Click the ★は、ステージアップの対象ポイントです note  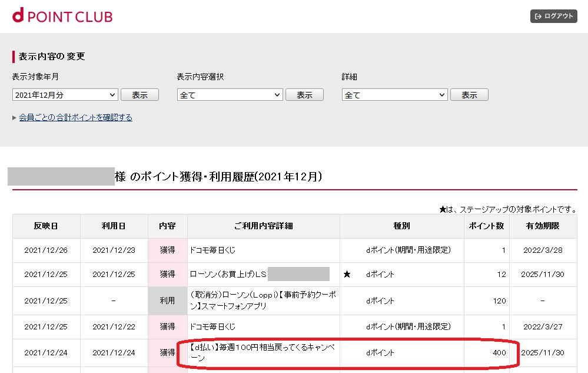click(x=508, y=209)
